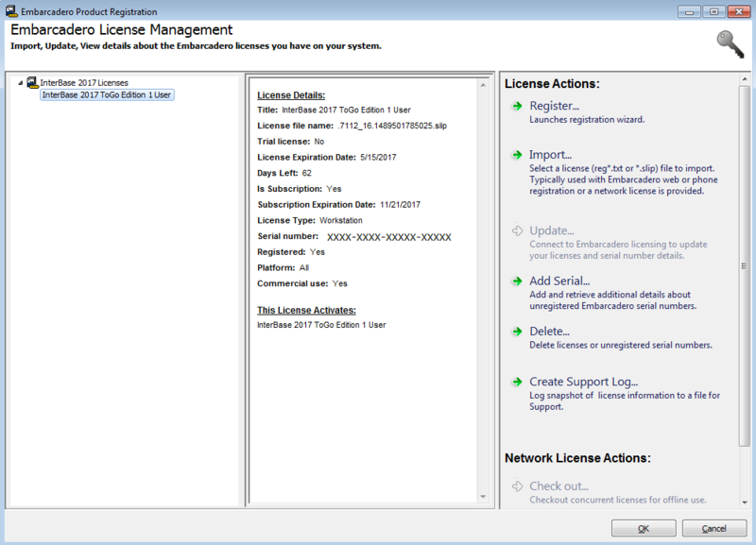This screenshot has width=756, height=545.
Task: Collapse the InterBase 2017 Licenses tree node
Action: click(x=20, y=83)
